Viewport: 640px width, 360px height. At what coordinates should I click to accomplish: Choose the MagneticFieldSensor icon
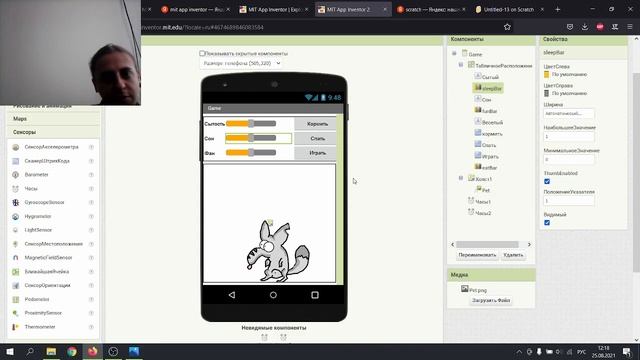[x=16, y=258]
